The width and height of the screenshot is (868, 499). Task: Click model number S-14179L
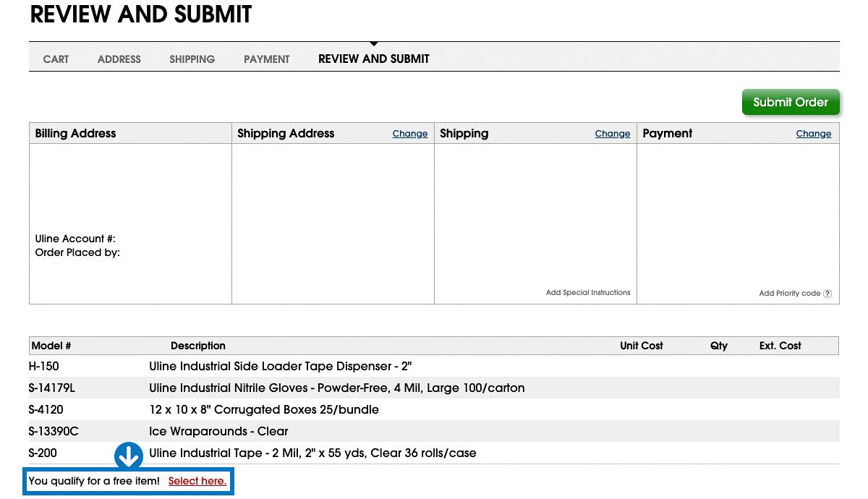(x=52, y=388)
